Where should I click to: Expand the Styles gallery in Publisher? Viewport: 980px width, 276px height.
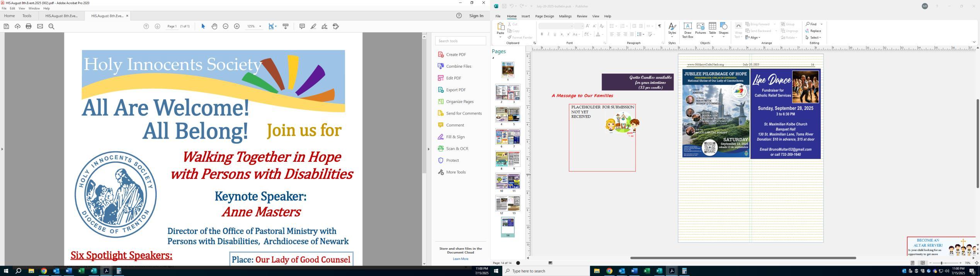(672, 30)
